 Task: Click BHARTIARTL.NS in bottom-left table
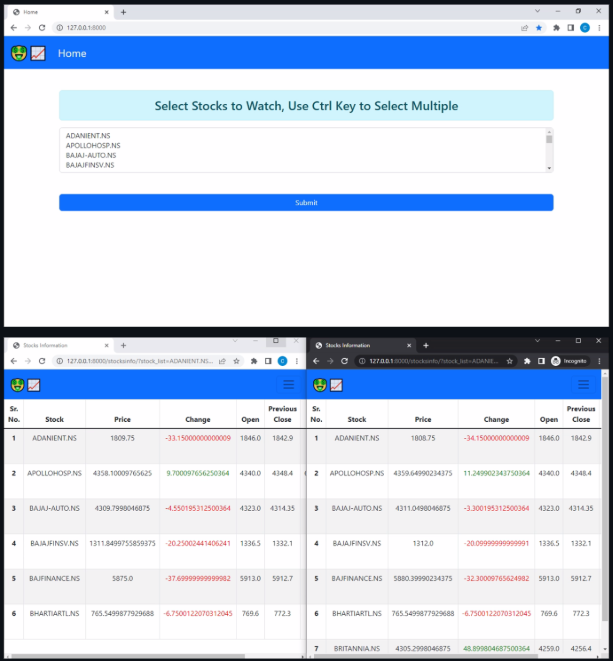point(54,614)
